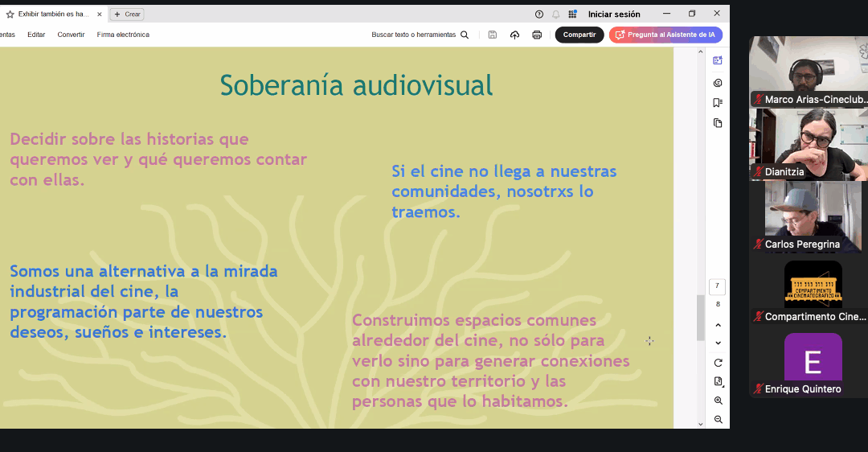This screenshot has height=452, width=868.
Task: Star the document tab as favorite
Action: (x=10, y=14)
